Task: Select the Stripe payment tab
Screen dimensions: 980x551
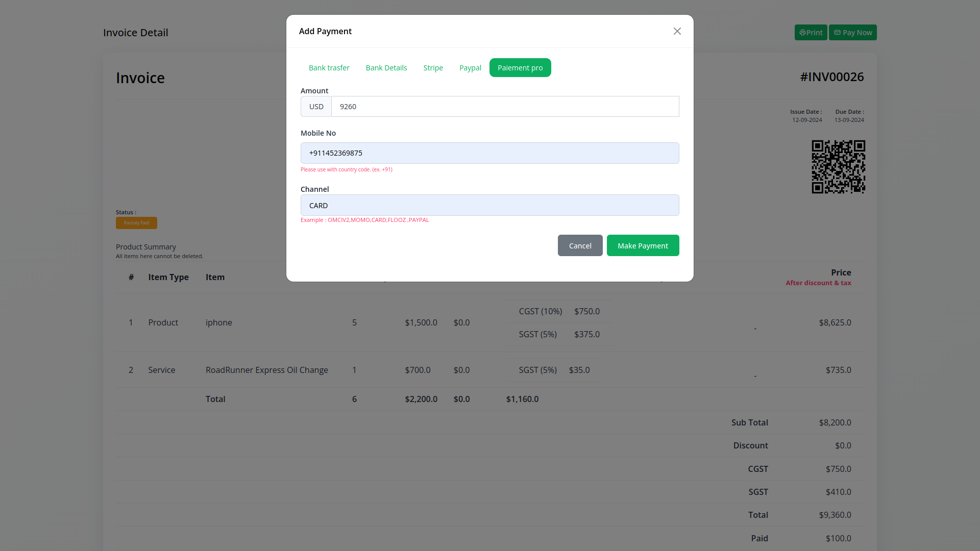Action: click(x=433, y=68)
